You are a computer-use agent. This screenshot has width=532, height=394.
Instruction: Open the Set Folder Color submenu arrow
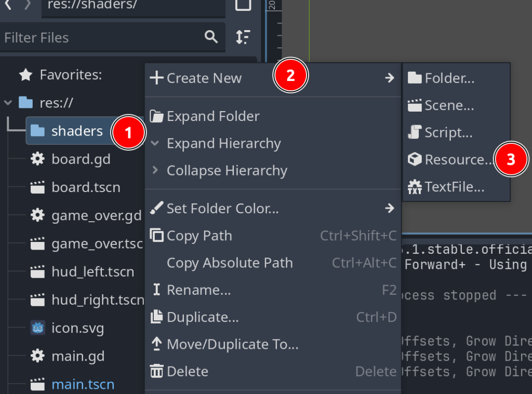click(x=390, y=209)
